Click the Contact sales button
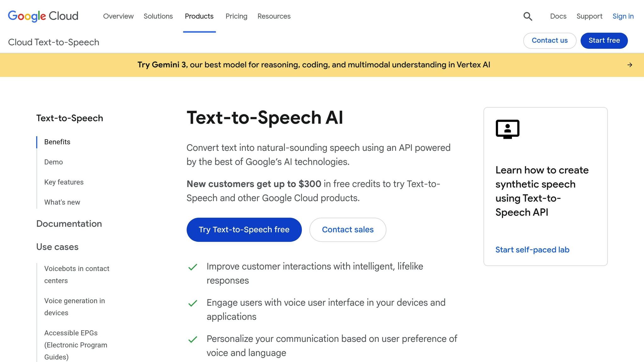Screen dimensions: 644x362 click(347, 230)
